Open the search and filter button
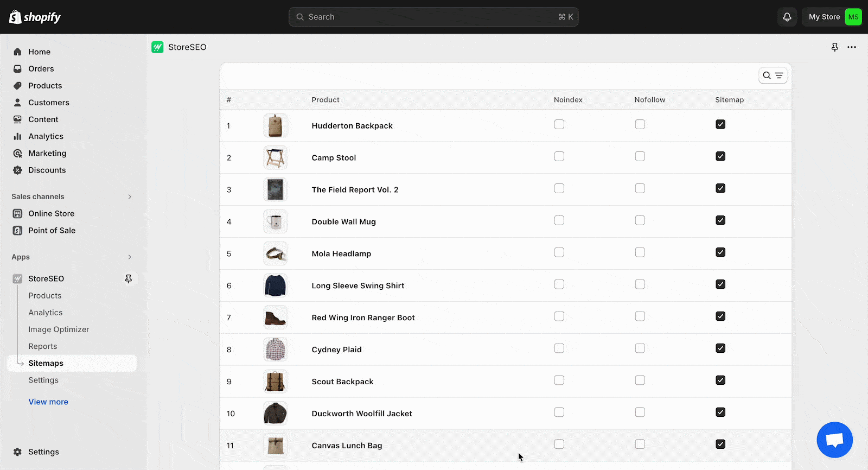The width and height of the screenshot is (868, 470). (773, 75)
